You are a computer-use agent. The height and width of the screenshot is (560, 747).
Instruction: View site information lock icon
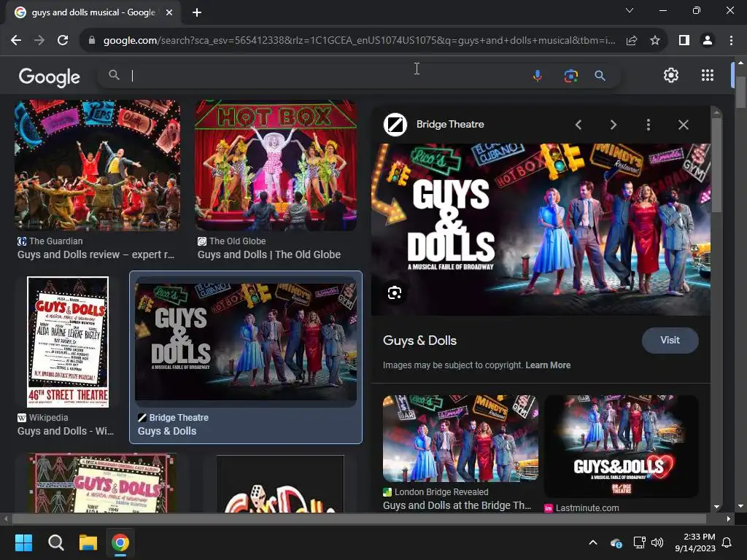tap(92, 41)
